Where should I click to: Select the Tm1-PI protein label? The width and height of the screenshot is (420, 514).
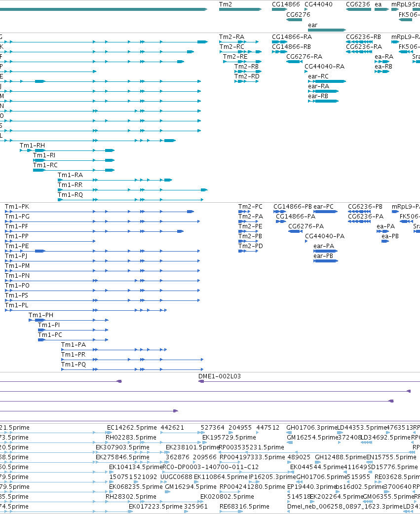point(49,325)
